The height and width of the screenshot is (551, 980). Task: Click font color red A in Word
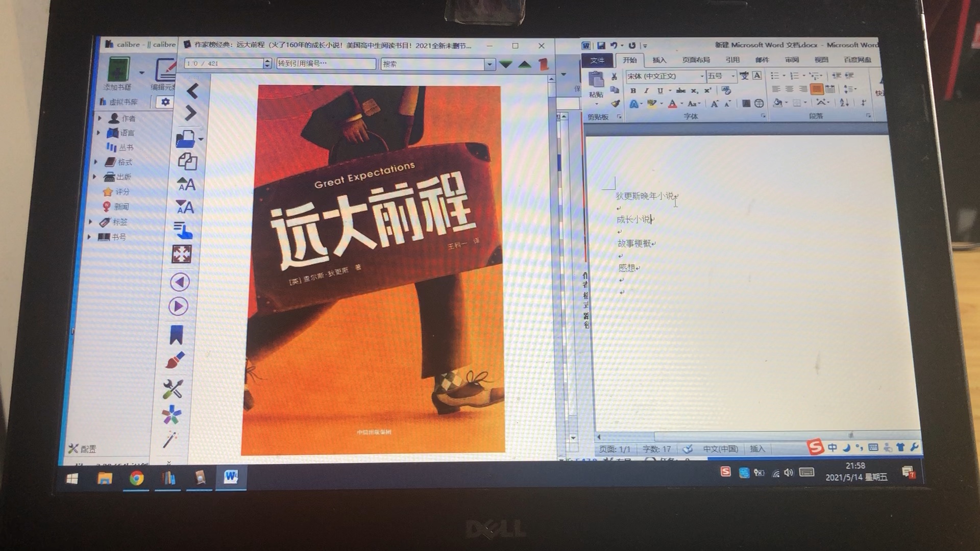672,104
